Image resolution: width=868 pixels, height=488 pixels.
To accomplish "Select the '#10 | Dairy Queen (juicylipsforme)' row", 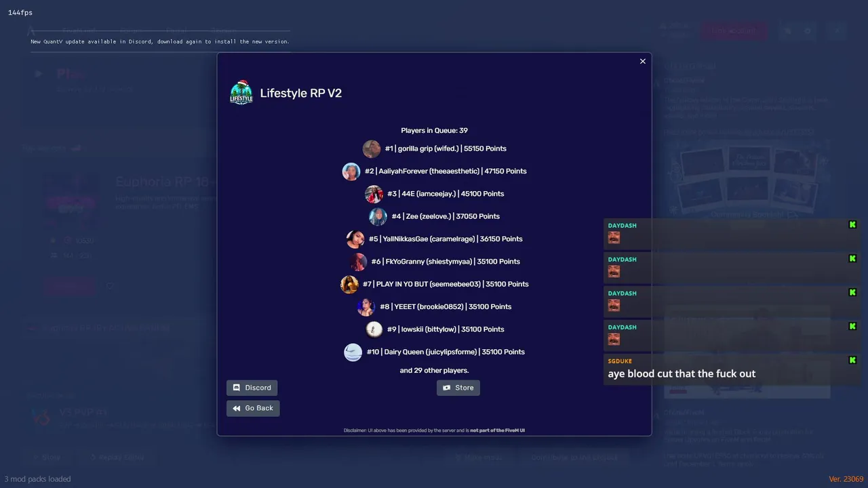I will click(x=435, y=352).
